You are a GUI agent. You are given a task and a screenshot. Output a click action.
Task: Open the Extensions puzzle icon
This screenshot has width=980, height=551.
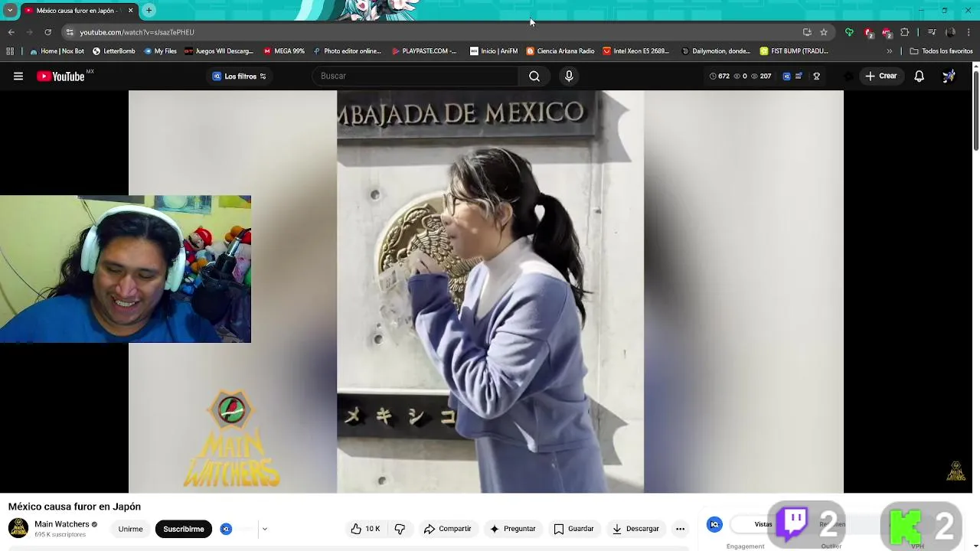[x=904, y=32]
